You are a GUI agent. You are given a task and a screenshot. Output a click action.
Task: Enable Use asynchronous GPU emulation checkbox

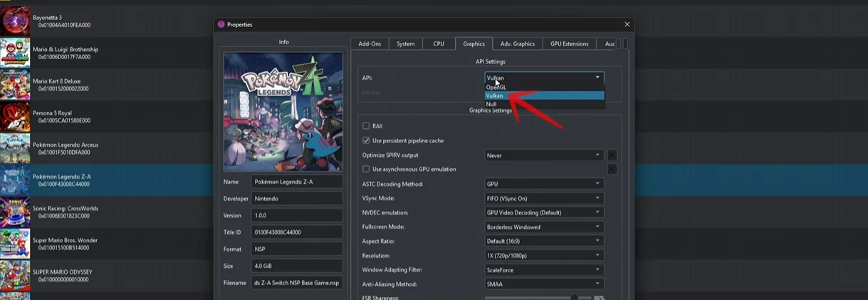click(x=366, y=170)
